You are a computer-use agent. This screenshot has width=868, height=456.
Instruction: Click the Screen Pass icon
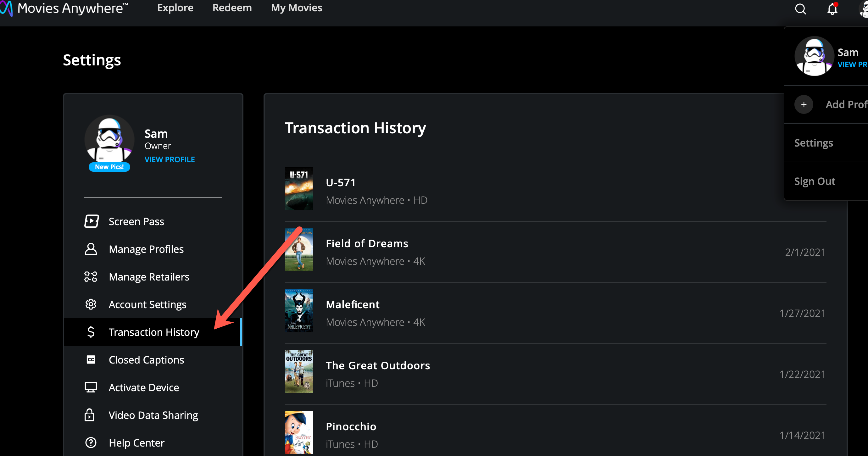91,221
